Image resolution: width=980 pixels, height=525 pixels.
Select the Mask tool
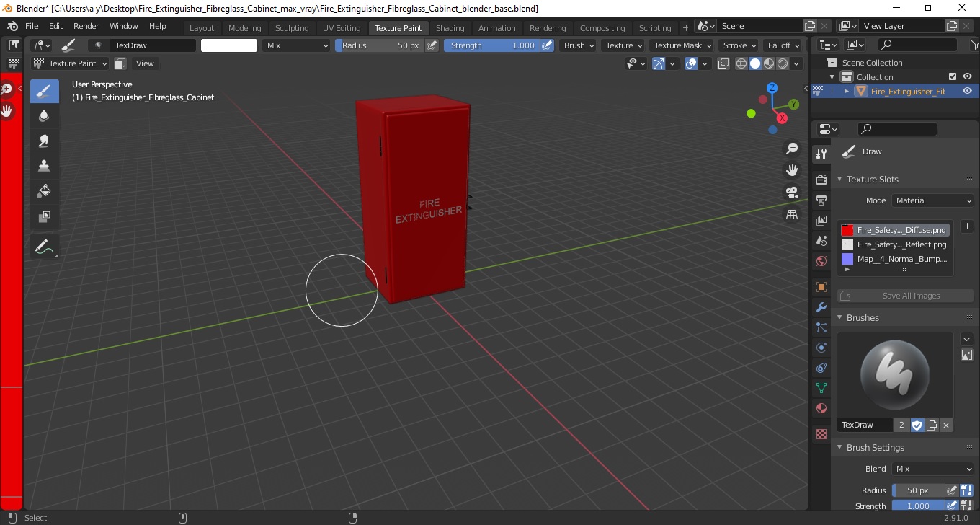point(45,216)
